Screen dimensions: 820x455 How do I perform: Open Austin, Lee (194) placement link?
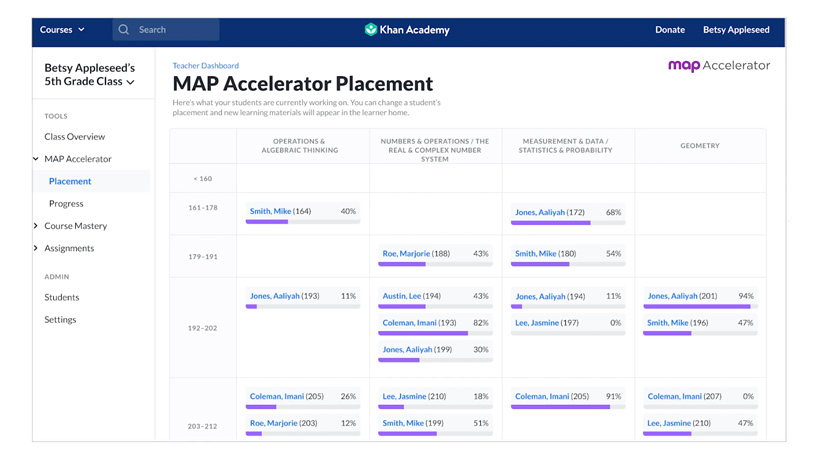click(402, 296)
